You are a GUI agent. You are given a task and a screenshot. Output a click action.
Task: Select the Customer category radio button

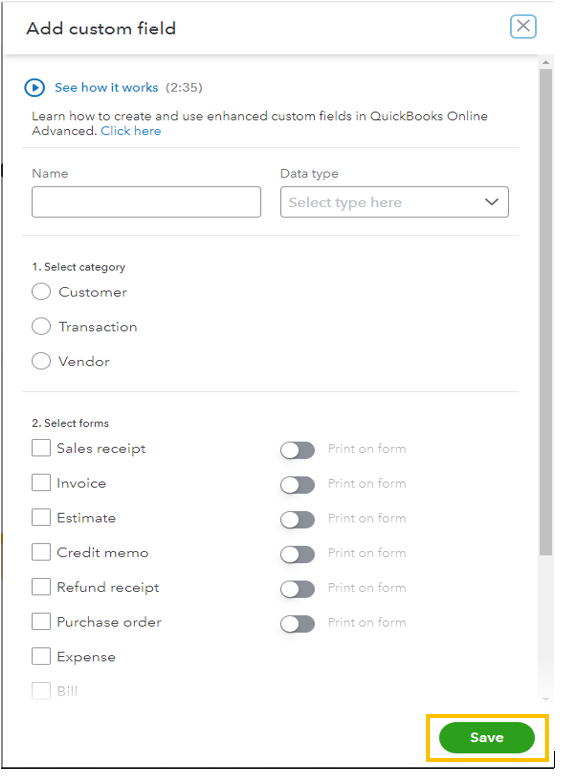41,292
